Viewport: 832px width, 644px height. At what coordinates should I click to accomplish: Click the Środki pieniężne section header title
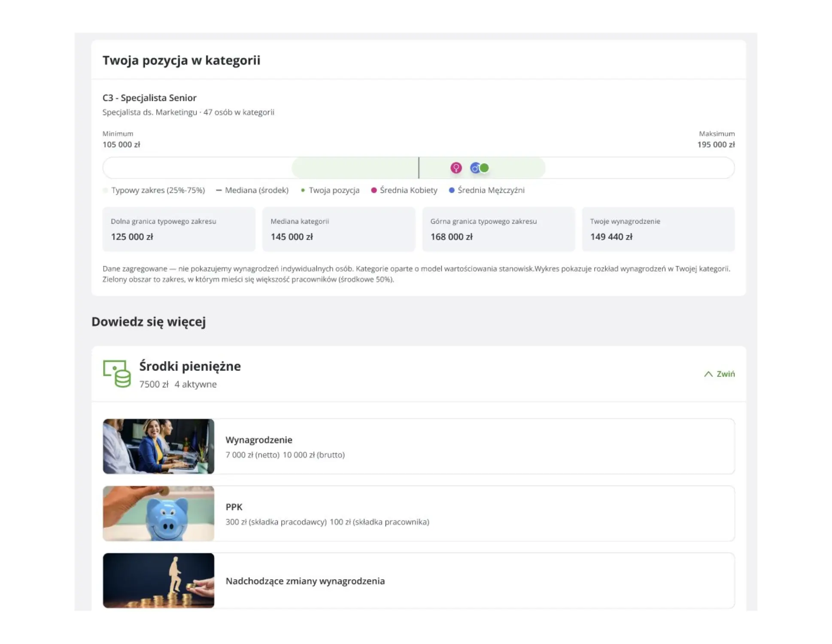[x=190, y=366]
